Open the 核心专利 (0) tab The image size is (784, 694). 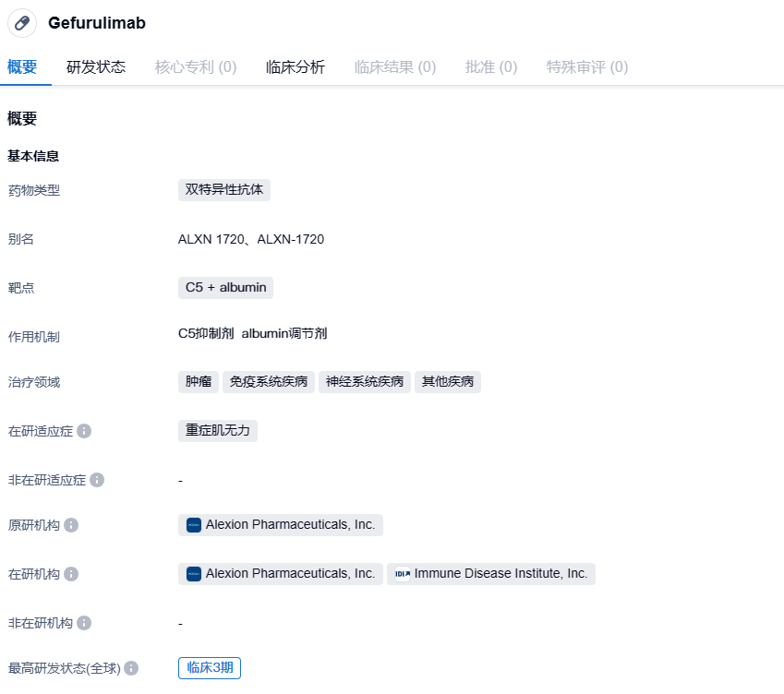coord(196,66)
